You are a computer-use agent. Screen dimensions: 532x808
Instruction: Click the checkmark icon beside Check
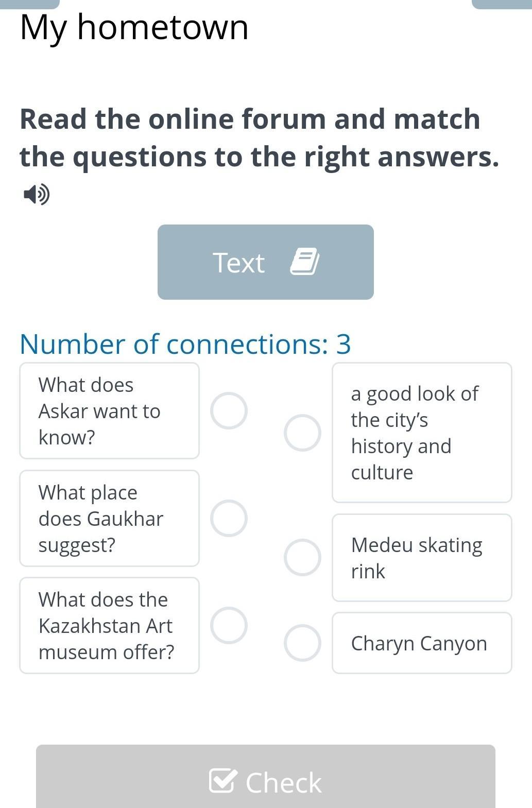tap(223, 780)
